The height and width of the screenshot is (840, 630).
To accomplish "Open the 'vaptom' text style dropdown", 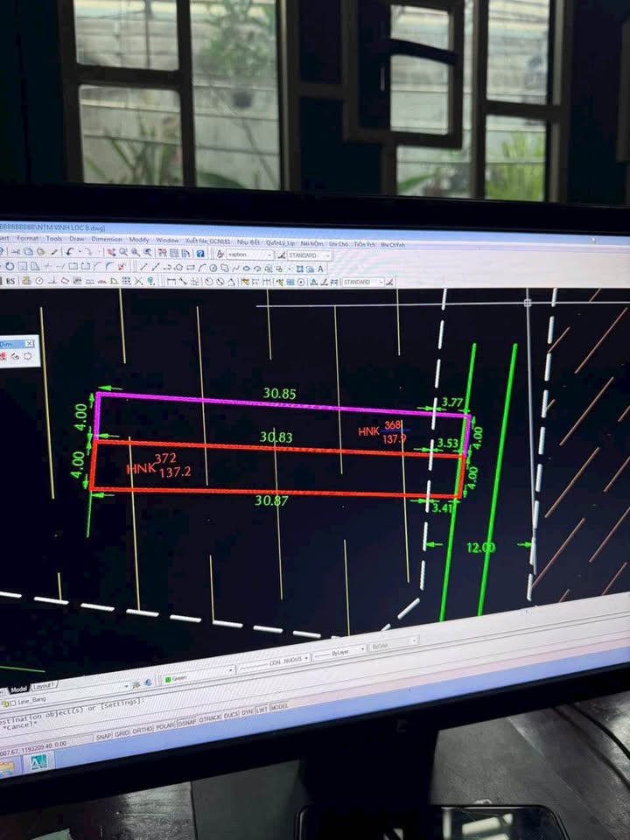I will click(x=249, y=255).
